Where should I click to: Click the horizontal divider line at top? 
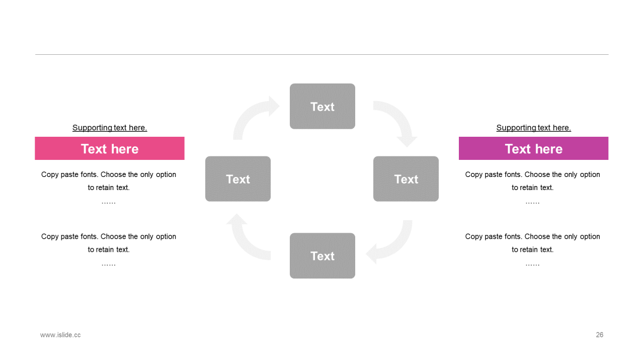click(x=322, y=54)
